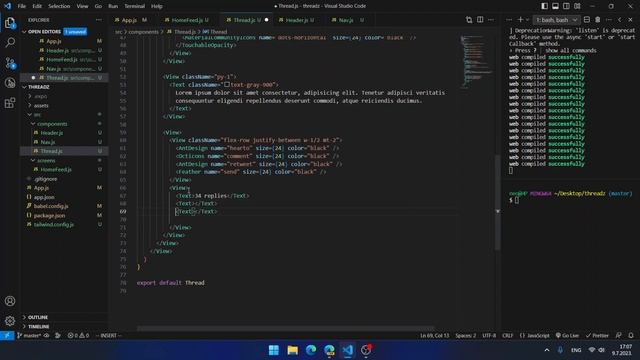
Task: Open the File menu
Action: click(22, 6)
